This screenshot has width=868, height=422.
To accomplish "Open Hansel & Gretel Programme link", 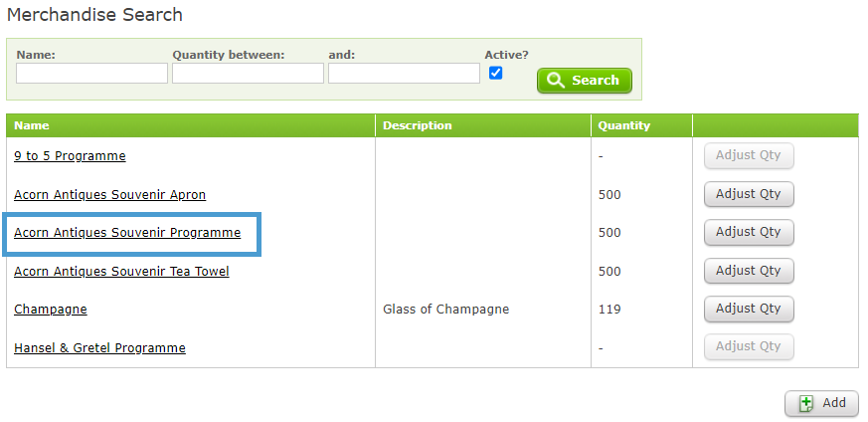I will [x=99, y=347].
